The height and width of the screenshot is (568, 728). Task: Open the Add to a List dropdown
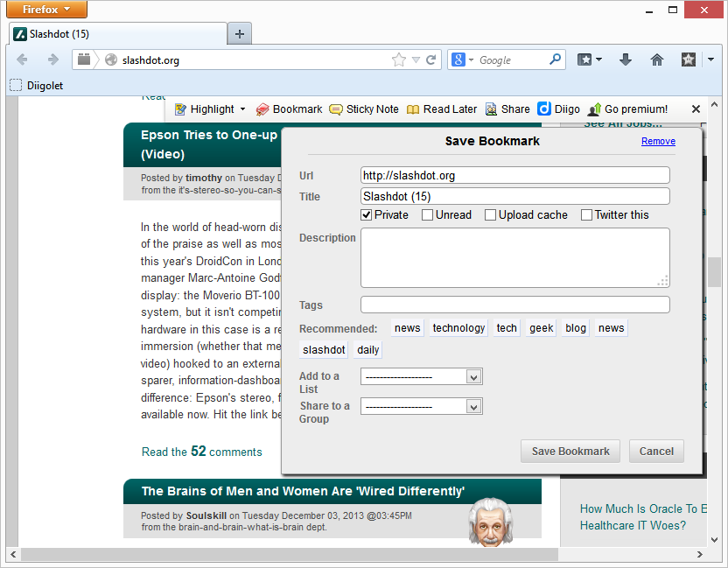(422, 376)
